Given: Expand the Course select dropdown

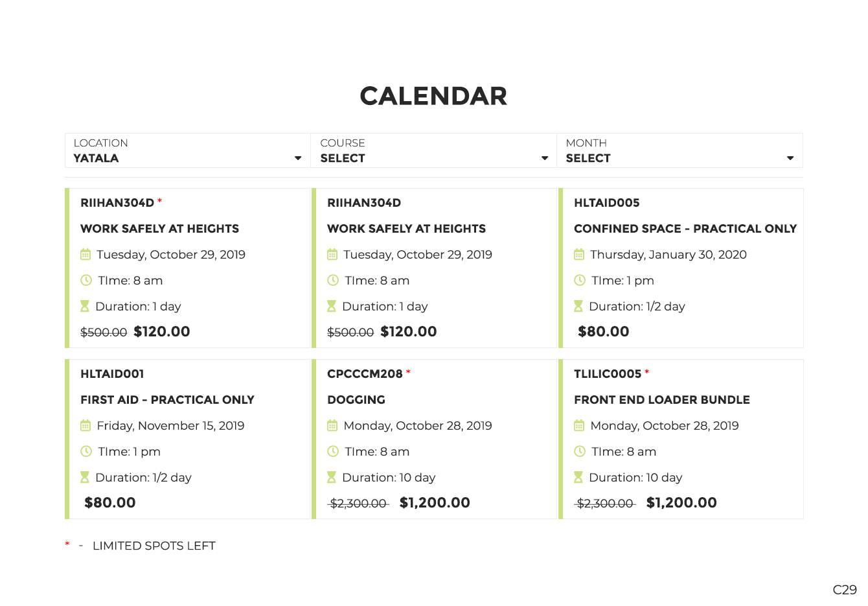Looking at the screenshot, I should 434,150.
